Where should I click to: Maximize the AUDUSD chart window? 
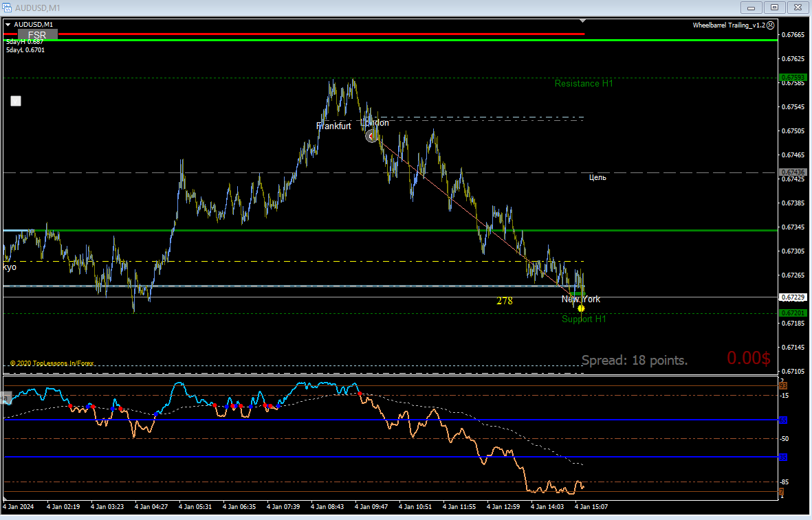pos(775,8)
